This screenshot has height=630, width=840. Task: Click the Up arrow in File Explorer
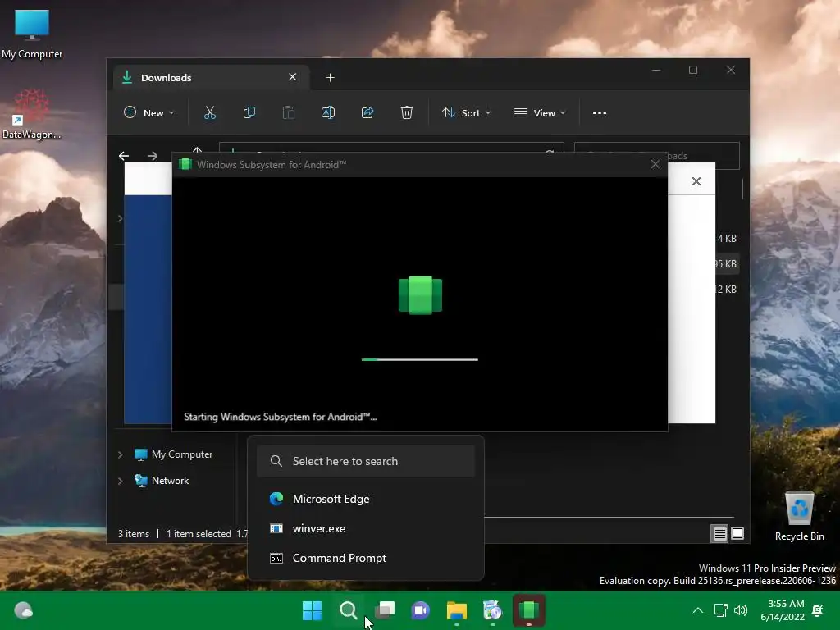tap(197, 150)
